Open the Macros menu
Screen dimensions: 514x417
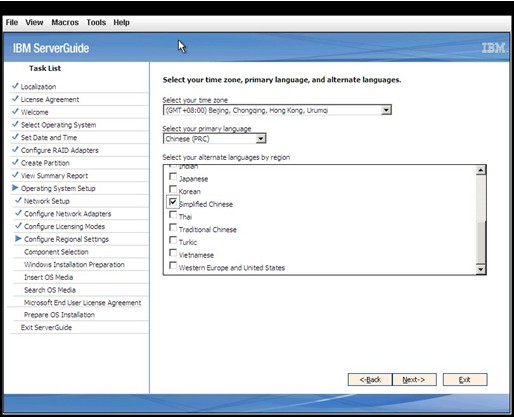[65, 22]
